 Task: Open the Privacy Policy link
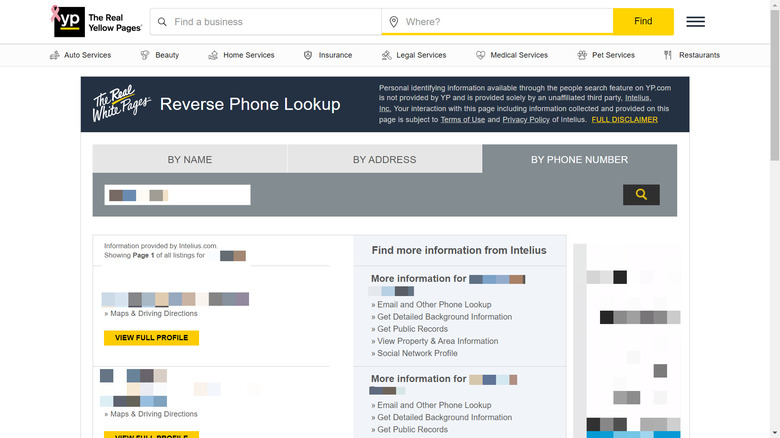(x=526, y=119)
